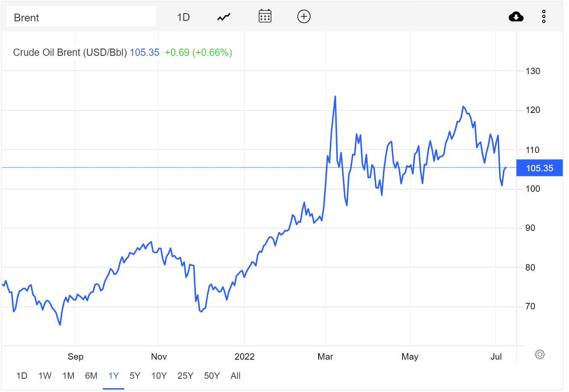
Task: Download chart data with the cloud icon
Action: (x=516, y=17)
